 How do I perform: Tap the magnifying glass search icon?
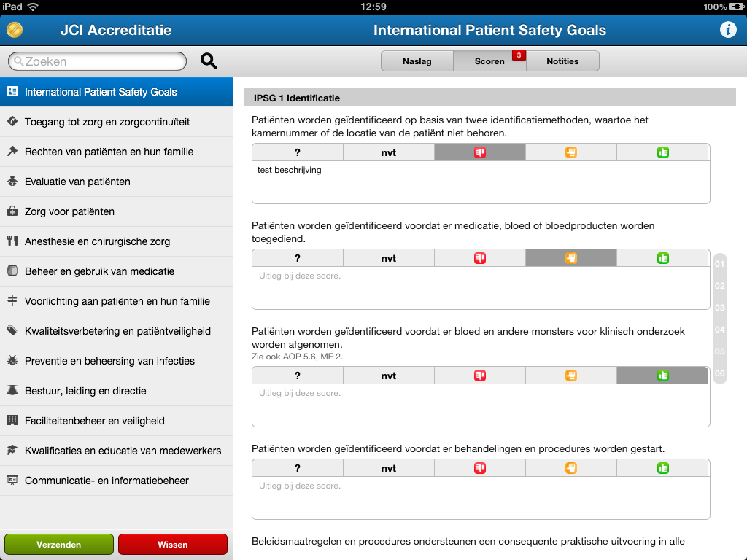click(x=209, y=61)
